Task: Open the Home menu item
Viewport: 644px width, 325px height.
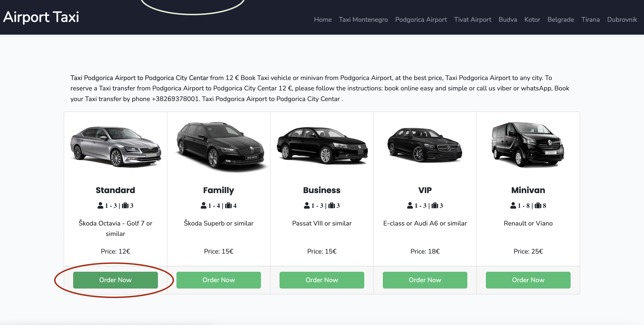Action: point(323,19)
